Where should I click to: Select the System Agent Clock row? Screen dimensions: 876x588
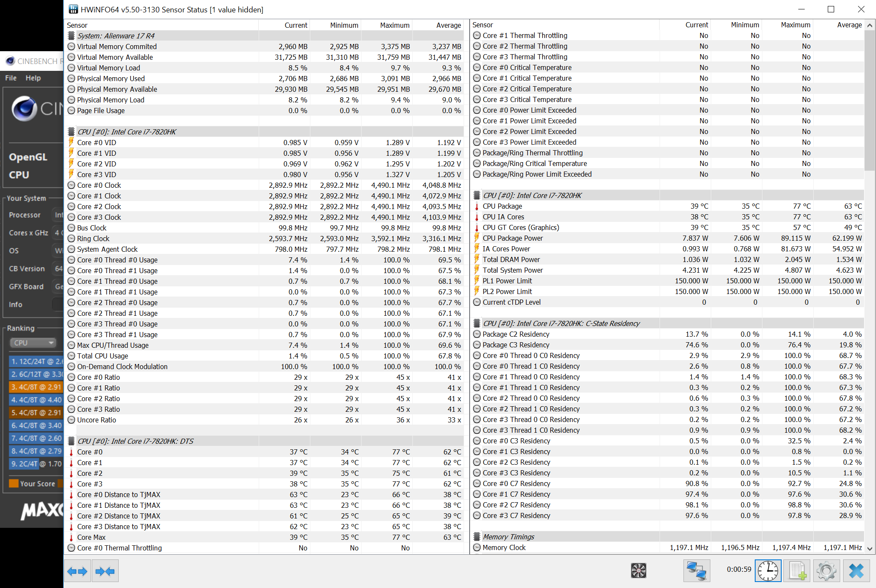click(x=265, y=249)
